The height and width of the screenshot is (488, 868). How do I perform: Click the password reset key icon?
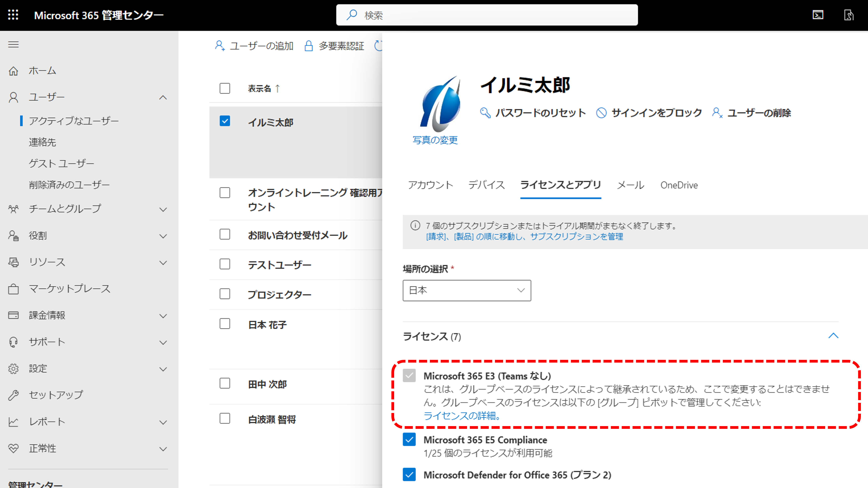tap(485, 112)
